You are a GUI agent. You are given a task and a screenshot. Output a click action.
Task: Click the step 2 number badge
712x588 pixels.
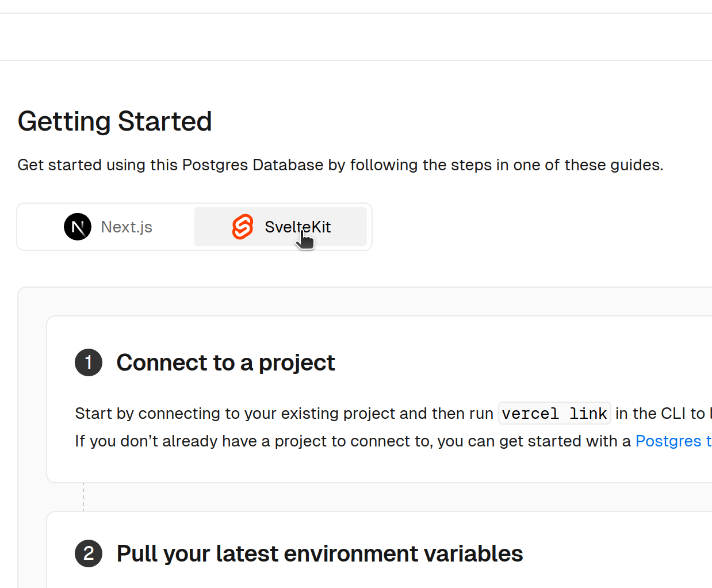tap(89, 553)
